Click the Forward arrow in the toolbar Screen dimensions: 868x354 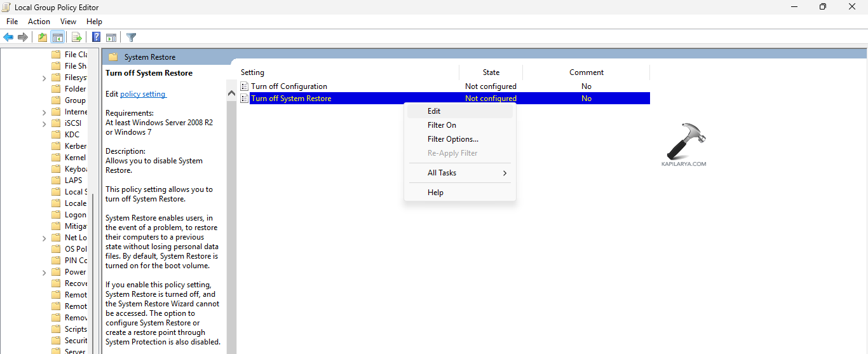23,37
